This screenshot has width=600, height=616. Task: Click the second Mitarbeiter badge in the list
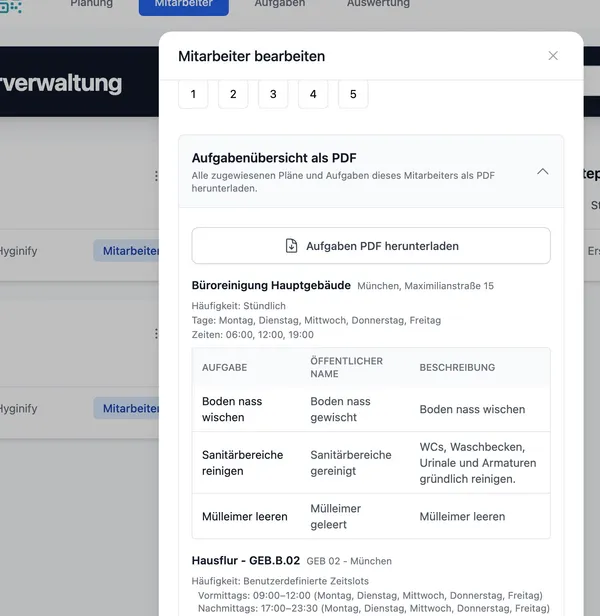click(127, 408)
